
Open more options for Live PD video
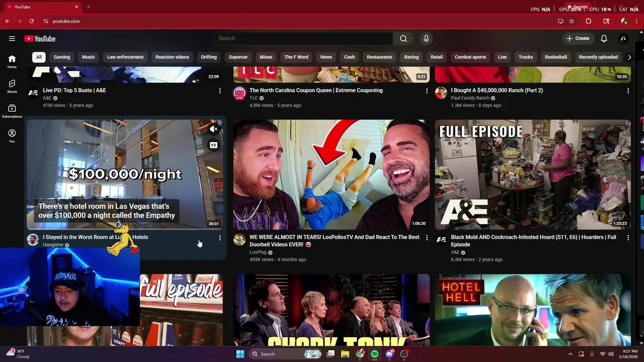tap(220, 91)
